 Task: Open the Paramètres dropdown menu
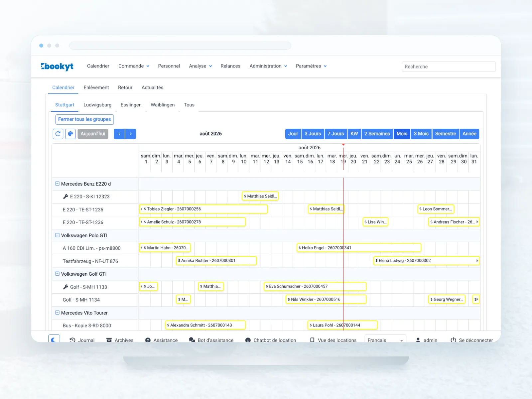(x=311, y=66)
